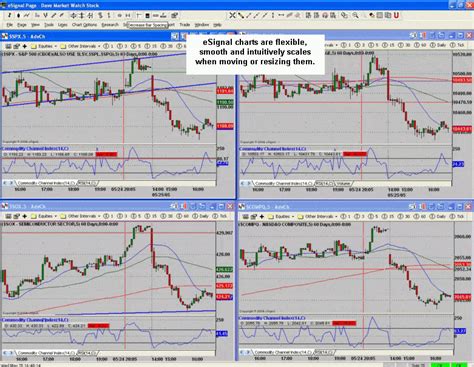
Task: Click the red magnet U toolbar icon
Action: coord(396,15)
